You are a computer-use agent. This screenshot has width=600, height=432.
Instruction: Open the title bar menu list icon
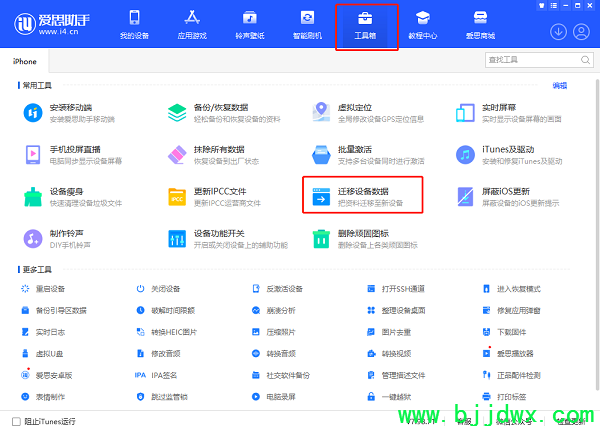tap(554, 5)
